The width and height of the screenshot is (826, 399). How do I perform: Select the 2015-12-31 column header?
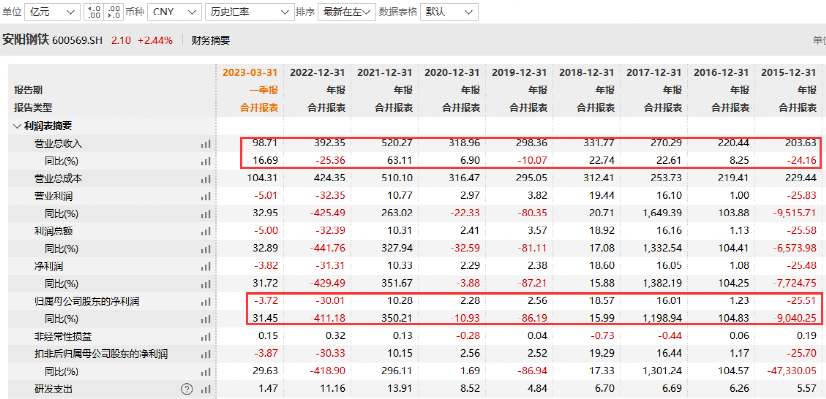pyautogui.click(x=789, y=73)
